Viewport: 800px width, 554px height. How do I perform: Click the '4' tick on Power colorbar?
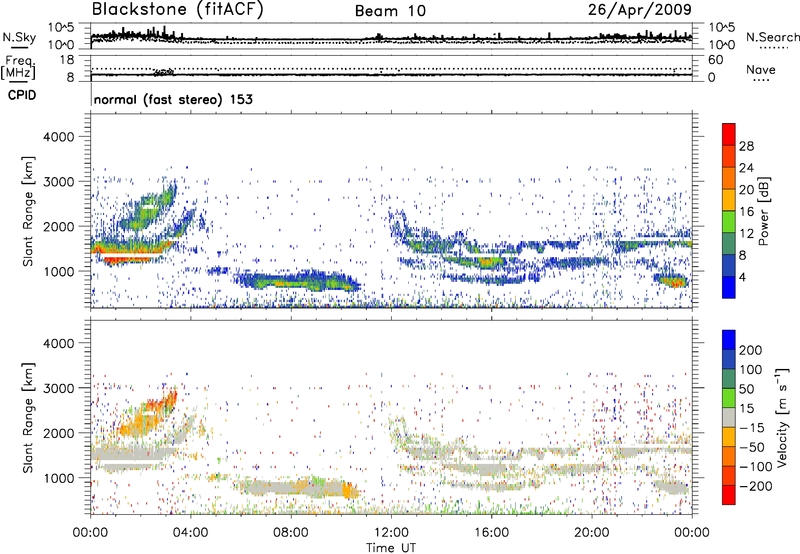click(743, 277)
